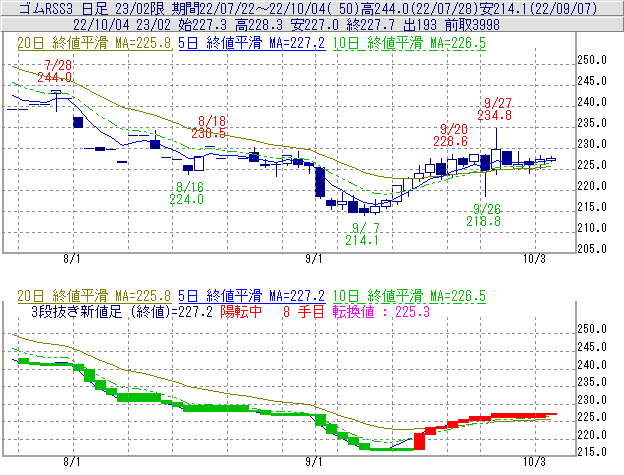624x475 pixels.
Task: Select the 10日 MA=226.5 legend in lower chart
Action: [x=409, y=296]
